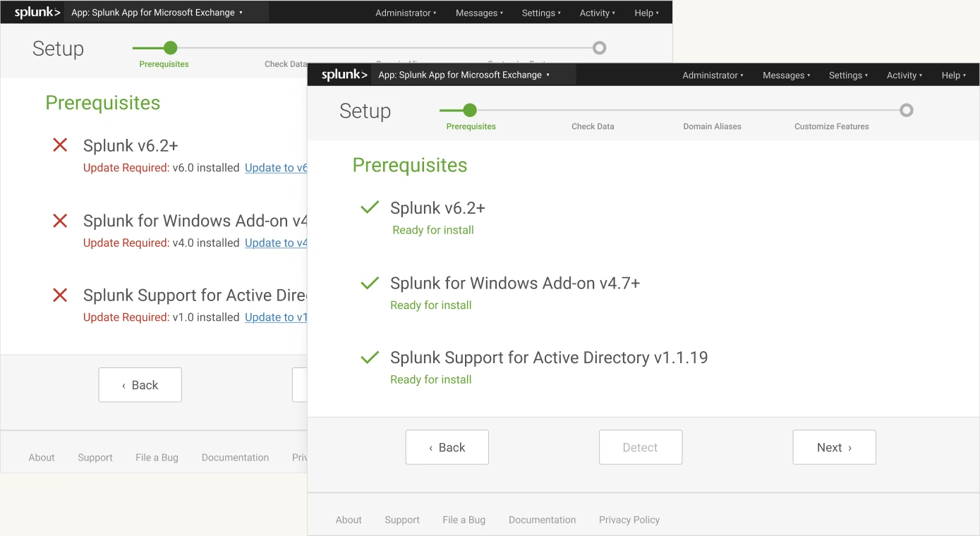Click the Back button in the back window
Image resolution: width=980 pixels, height=536 pixels.
click(x=140, y=385)
